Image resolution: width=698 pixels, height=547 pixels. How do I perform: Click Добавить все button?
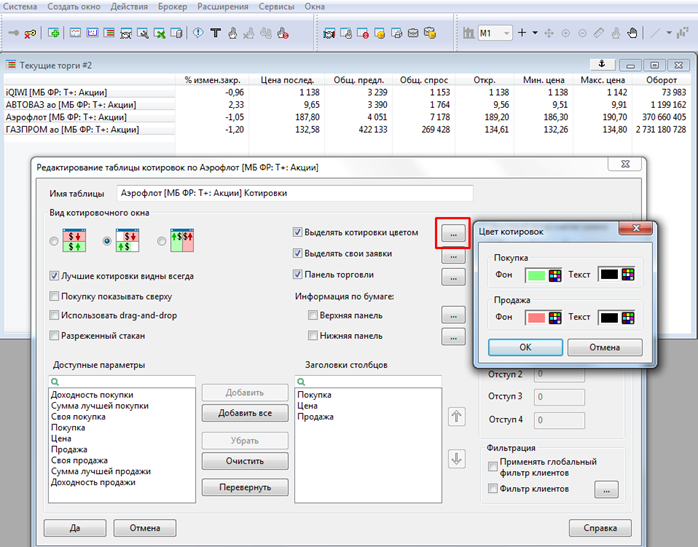point(245,413)
